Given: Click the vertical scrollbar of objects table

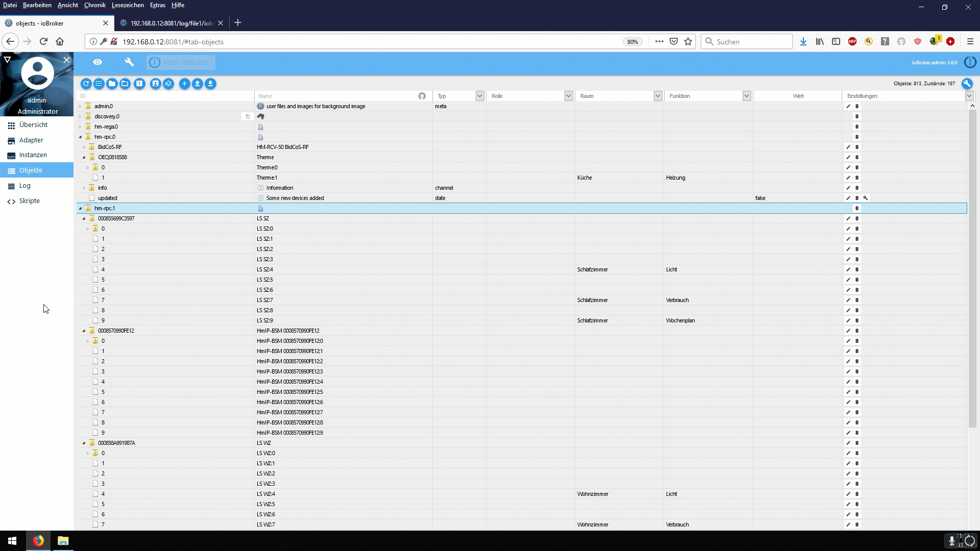Looking at the screenshot, I should pos(972,265).
